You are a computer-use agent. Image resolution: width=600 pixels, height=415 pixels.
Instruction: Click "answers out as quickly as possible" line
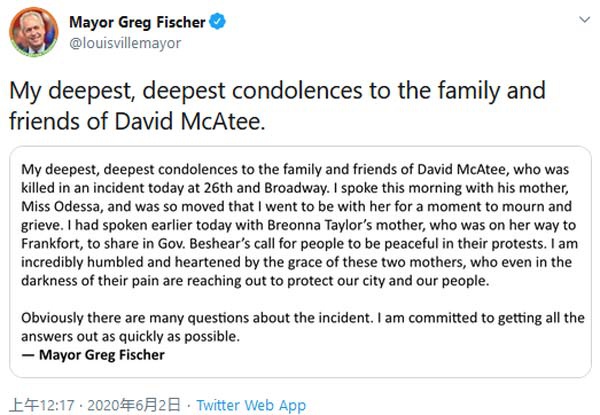coord(130,337)
